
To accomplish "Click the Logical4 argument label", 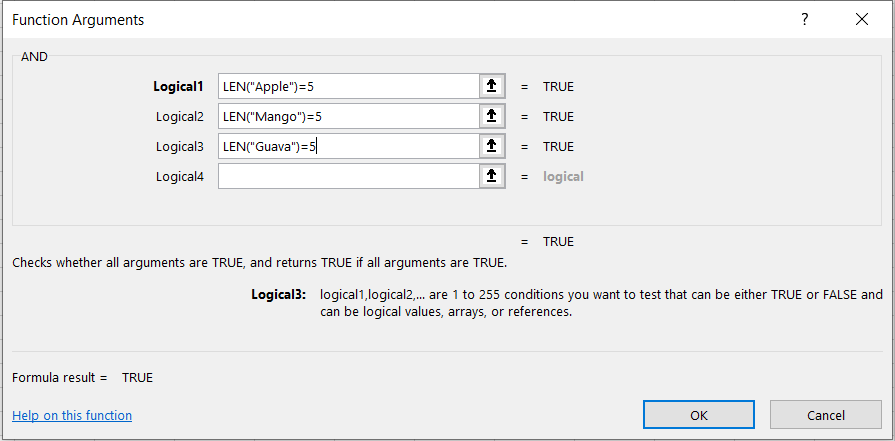I will point(179,177).
